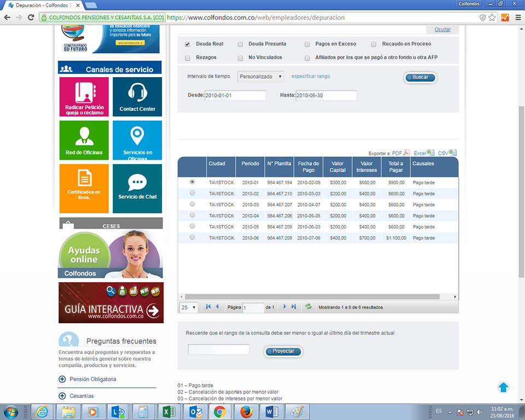Open Contact Center tile
The width and height of the screenshot is (525, 420).
point(137,97)
